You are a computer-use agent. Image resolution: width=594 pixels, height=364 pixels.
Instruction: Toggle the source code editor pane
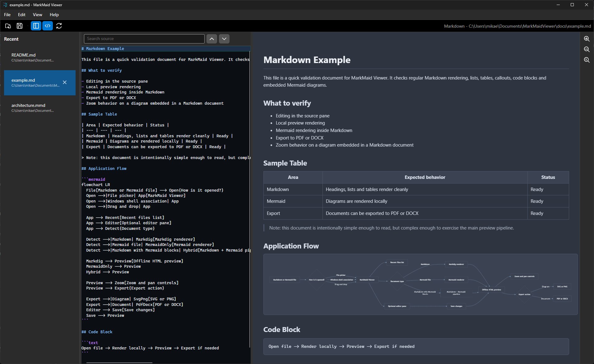(x=48, y=26)
